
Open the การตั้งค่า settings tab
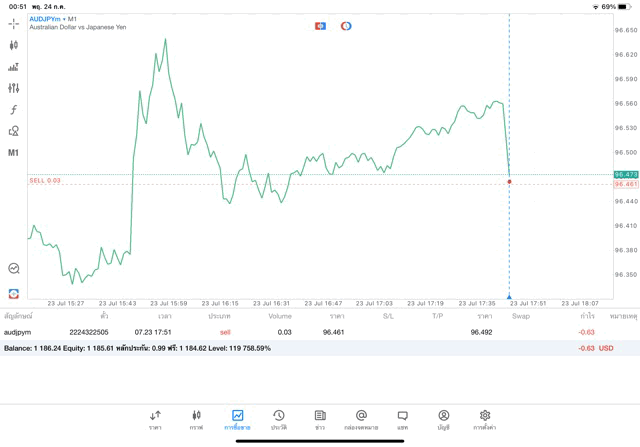point(485,419)
